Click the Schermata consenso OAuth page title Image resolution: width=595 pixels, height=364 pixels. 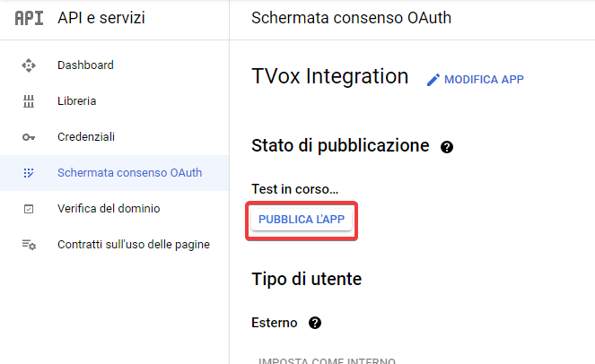tap(352, 18)
